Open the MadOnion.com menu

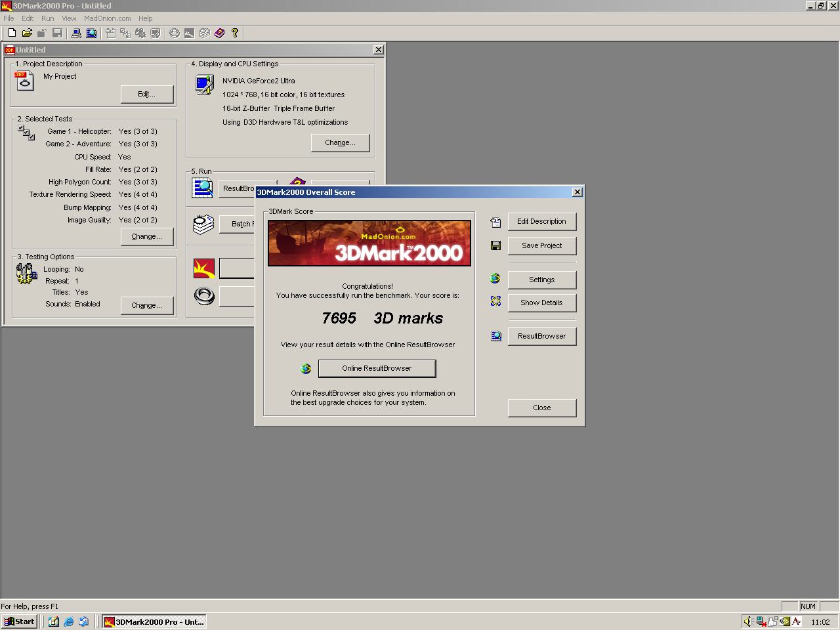click(x=107, y=18)
